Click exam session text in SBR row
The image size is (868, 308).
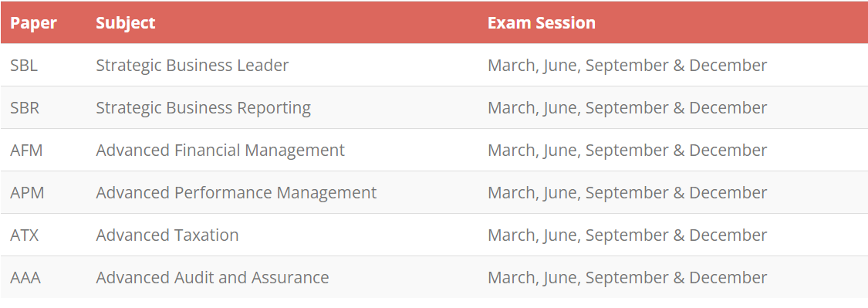pos(627,107)
